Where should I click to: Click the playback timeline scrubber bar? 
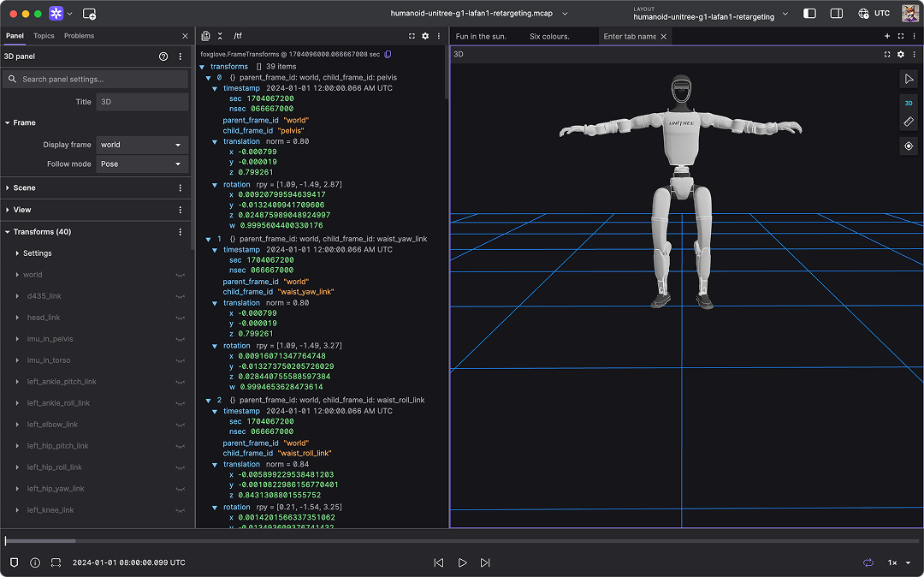[462, 541]
